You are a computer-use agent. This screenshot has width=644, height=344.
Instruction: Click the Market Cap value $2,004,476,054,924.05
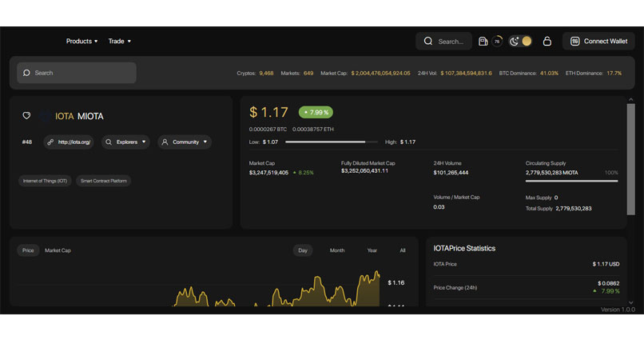pyautogui.click(x=381, y=73)
